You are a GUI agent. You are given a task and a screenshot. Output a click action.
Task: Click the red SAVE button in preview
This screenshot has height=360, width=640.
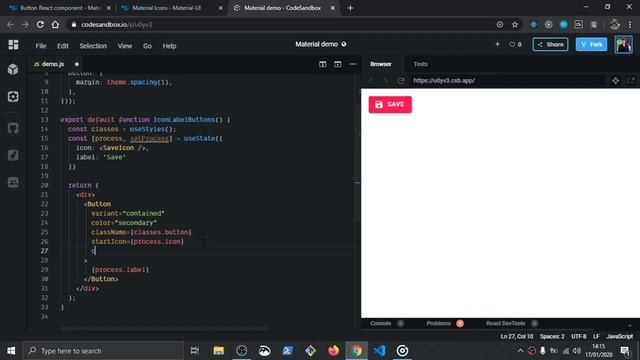click(x=390, y=104)
